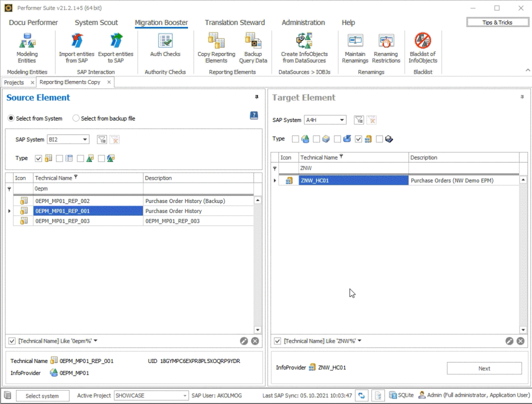Open source SAP System dropdown BI2
The height and width of the screenshot is (404, 532).
(x=85, y=139)
